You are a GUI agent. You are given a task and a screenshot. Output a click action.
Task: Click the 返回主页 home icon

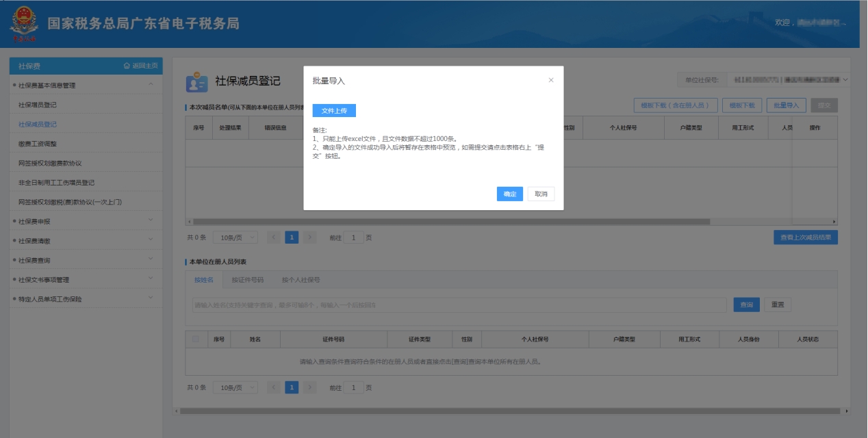127,66
